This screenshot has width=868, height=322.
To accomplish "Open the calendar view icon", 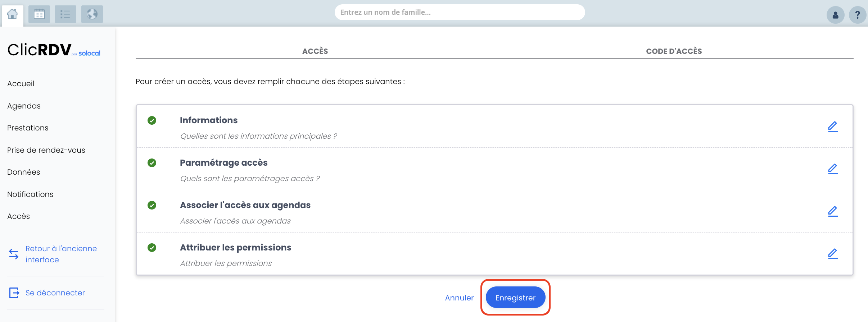I will 39,14.
